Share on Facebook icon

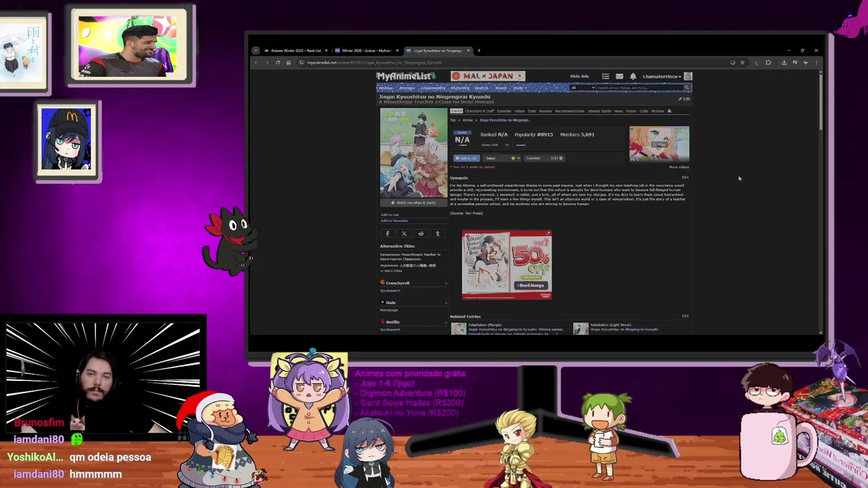(388, 234)
